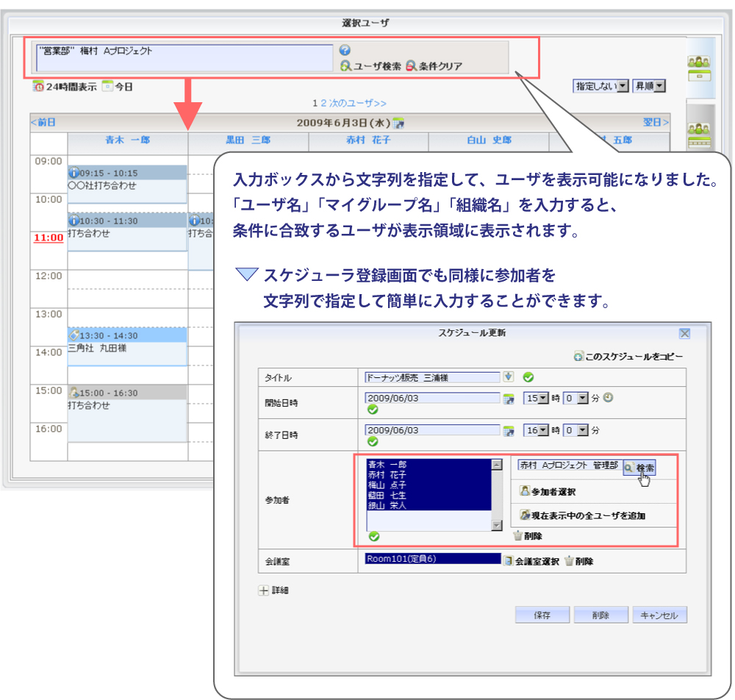The image size is (735, 700).
Task: Open the 昇順 sort order dropdown
Action: [649, 86]
